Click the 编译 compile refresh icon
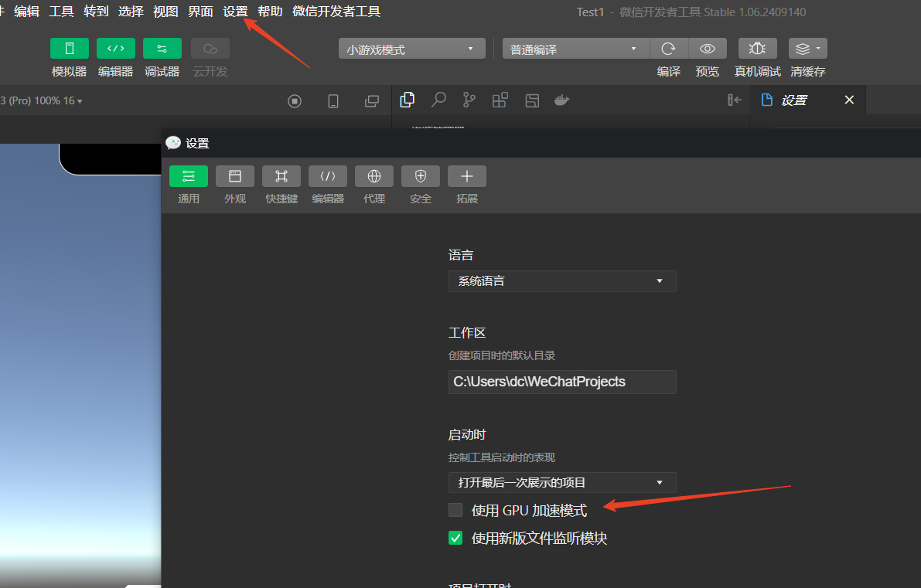This screenshot has width=921, height=588. (668, 49)
